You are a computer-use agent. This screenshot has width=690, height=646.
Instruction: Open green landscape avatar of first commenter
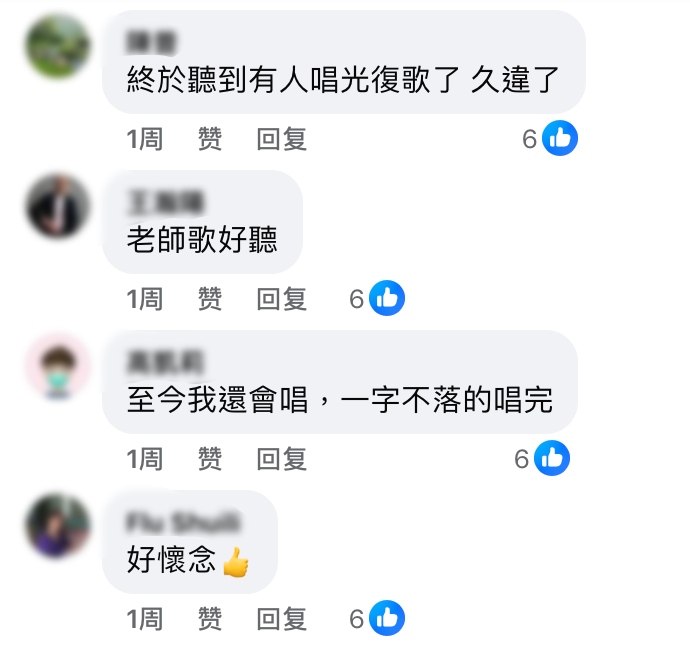(x=58, y=46)
